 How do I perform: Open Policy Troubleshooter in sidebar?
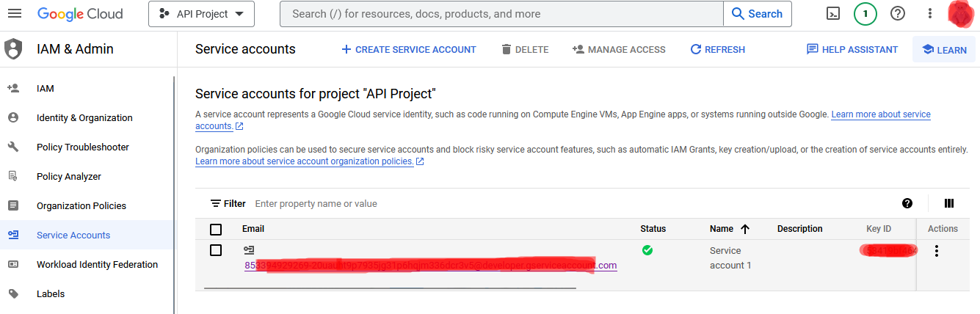82,147
